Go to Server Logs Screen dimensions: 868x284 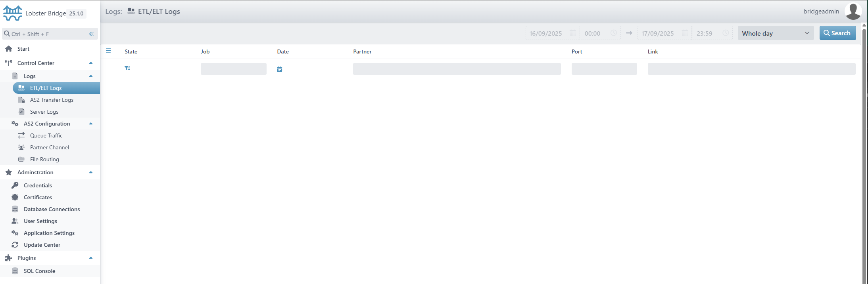(44, 112)
